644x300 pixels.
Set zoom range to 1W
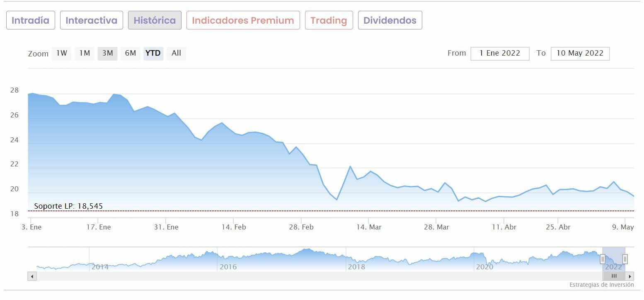62,53
